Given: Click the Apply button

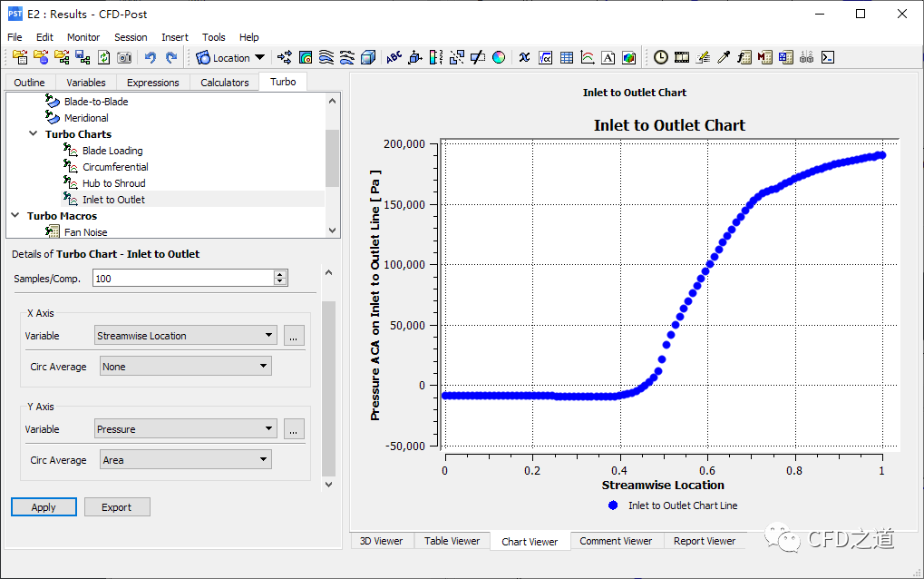Looking at the screenshot, I should (x=44, y=507).
